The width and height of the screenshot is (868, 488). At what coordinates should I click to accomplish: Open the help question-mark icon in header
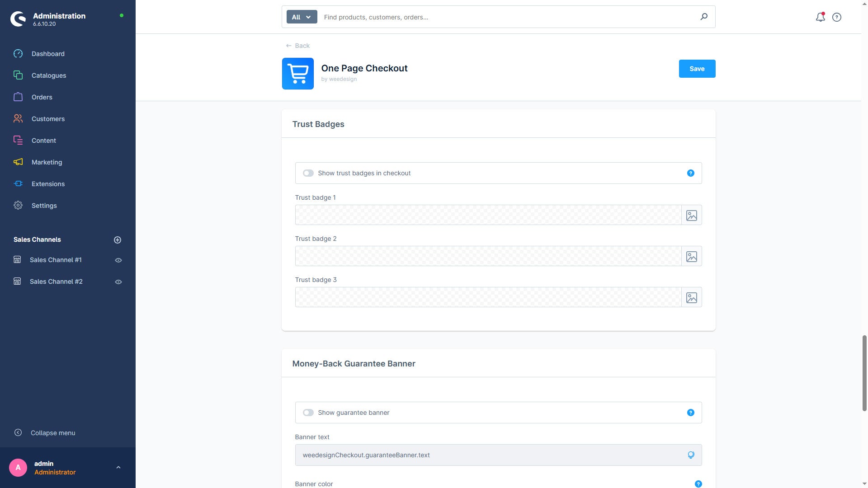[837, 17]
